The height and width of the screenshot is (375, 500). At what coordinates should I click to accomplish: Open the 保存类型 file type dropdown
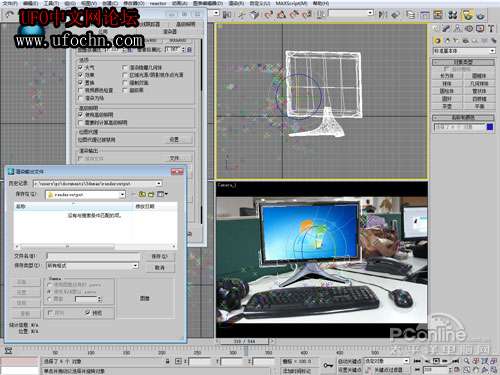pos(135,266)
